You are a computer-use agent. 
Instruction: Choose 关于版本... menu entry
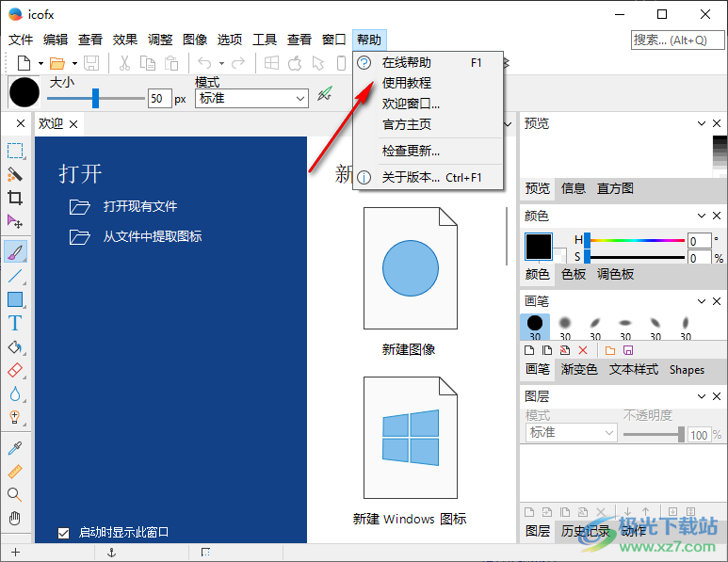(429, 177)
